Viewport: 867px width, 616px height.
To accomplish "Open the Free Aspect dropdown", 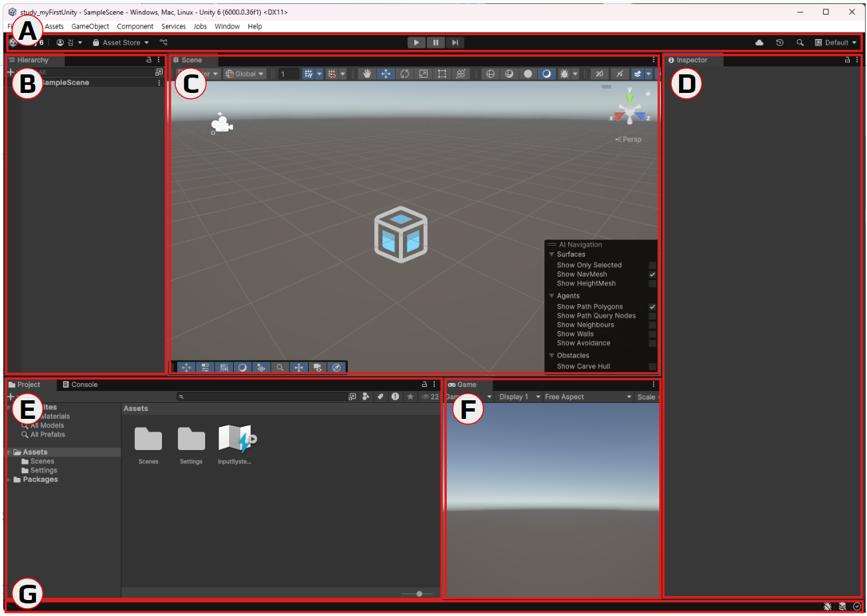I will (x=588, y=397).
